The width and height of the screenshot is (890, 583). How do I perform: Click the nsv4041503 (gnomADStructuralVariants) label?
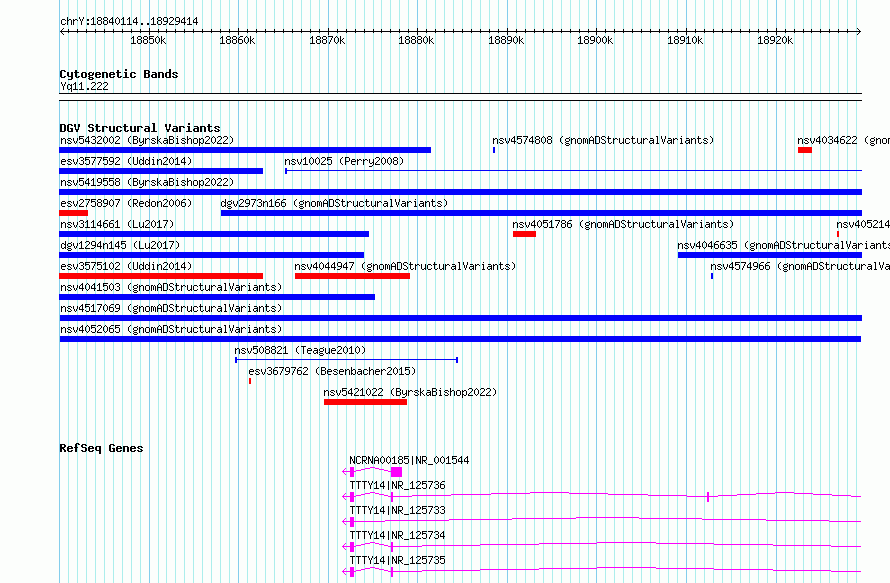pos(171,287)
